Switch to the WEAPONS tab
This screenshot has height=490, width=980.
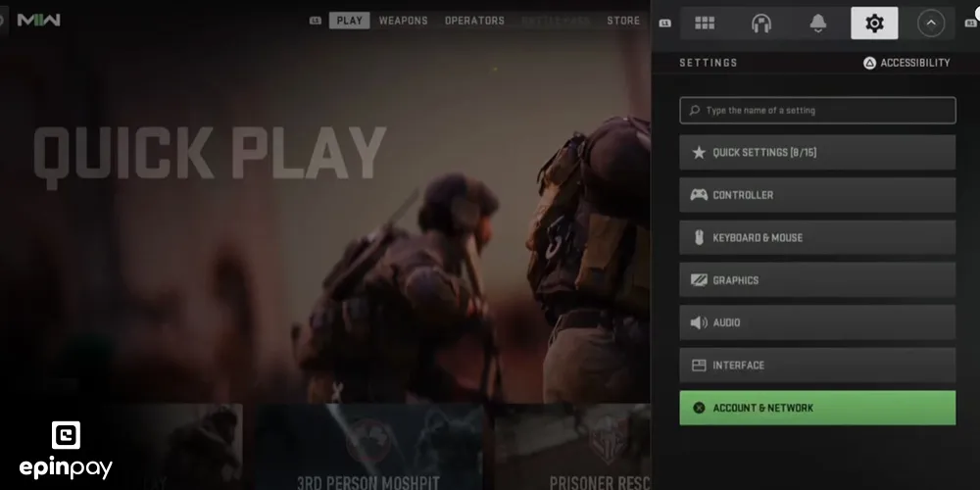point(403,21)
